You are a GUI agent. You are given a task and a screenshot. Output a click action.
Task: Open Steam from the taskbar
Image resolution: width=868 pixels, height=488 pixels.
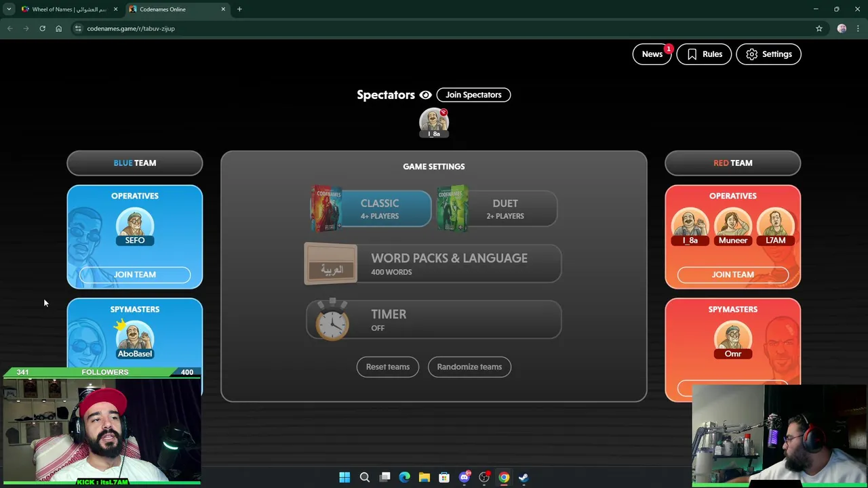(x=524, y=477)
